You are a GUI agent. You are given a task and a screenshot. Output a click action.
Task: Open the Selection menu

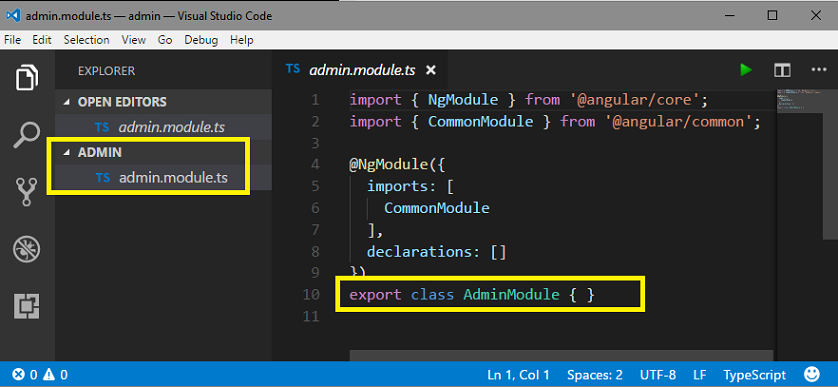[x=87, y=40]
